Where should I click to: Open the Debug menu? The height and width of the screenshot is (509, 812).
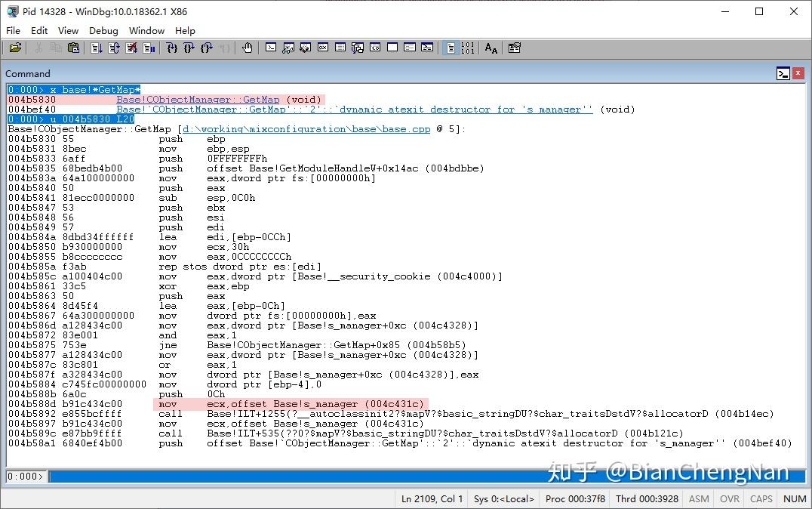[x=103, y=31]
